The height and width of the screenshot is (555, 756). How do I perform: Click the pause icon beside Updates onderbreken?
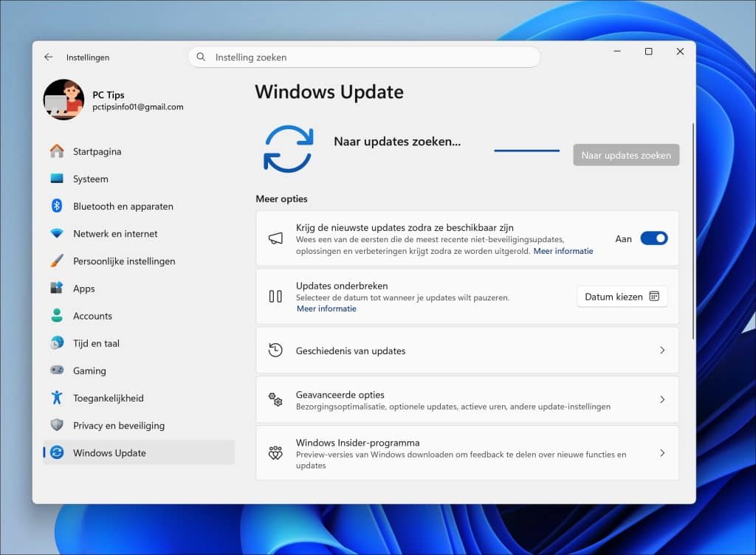[275, 296]
